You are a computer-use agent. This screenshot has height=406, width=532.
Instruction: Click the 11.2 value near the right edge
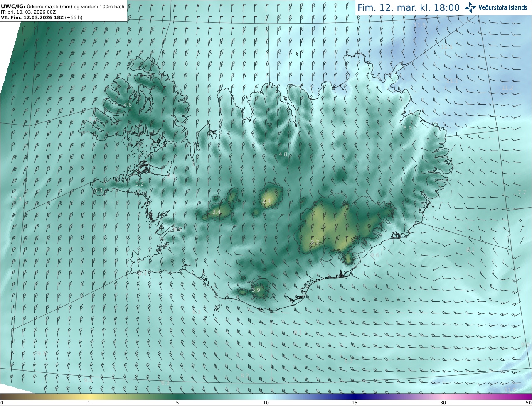(x=508, y=88)
